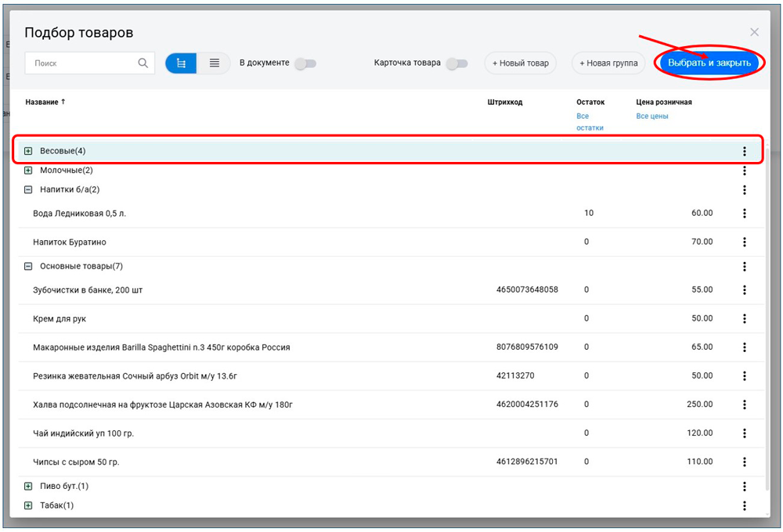Viewport: 783px width, 532px height.
Task: Collapse the Напитки б/а(2) group
Action: pyautogui.click(x=28, y=189)
